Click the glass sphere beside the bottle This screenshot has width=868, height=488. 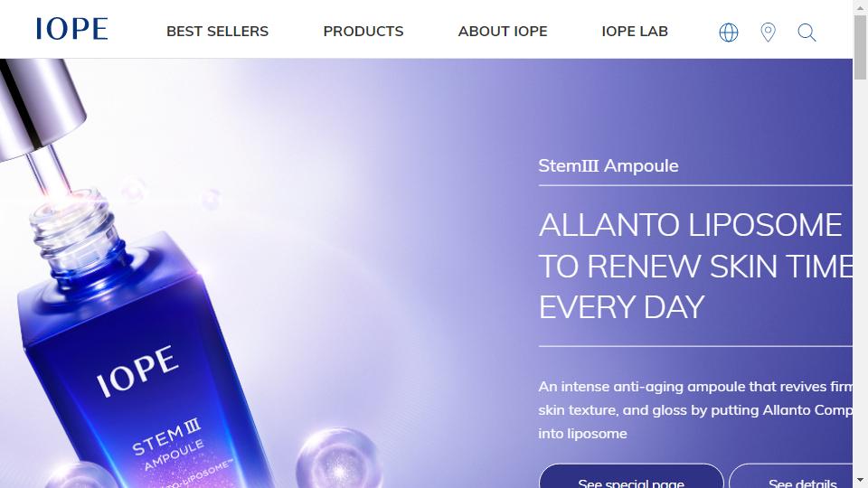click(339, 458)
